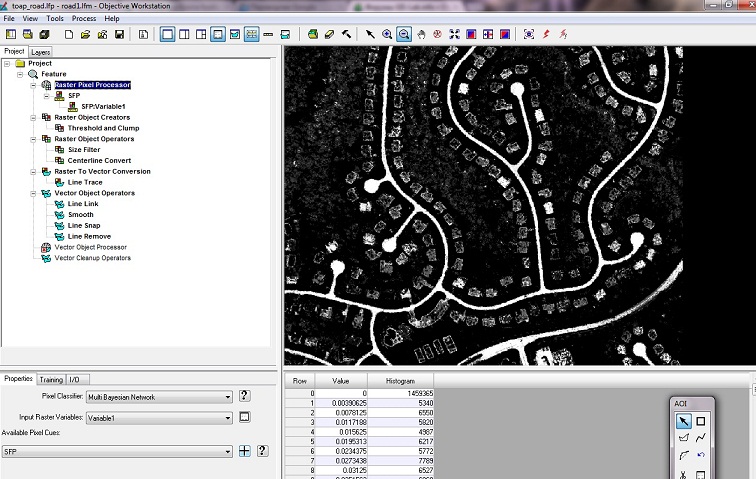Image resolution: width=756 pixels, height=479 pixels.
Task: Click the save disk icon
Action: (x=120, y=34)
